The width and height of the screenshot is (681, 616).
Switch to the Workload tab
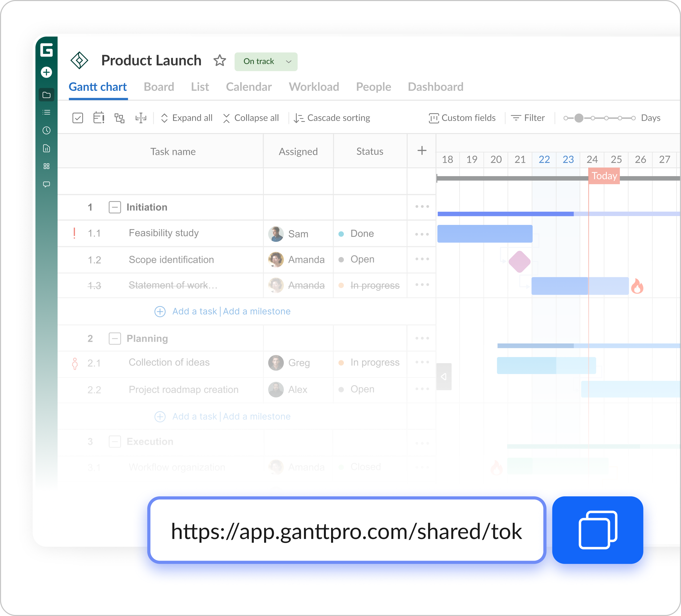pos(314,87)
